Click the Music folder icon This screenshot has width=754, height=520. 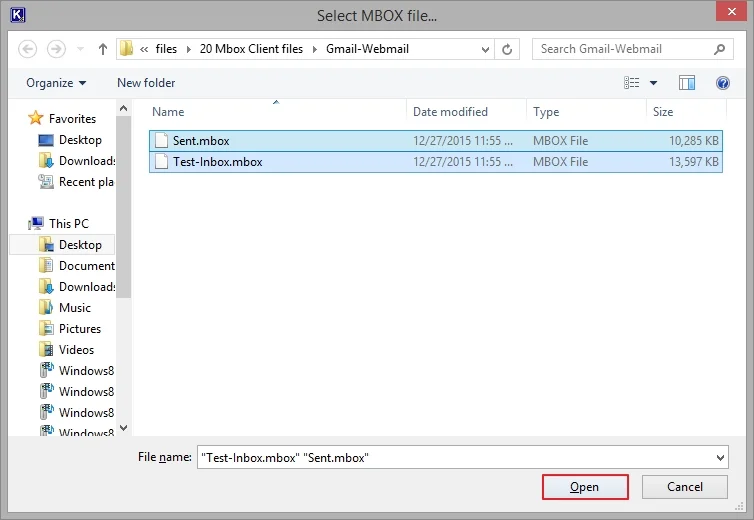point(46,307)
